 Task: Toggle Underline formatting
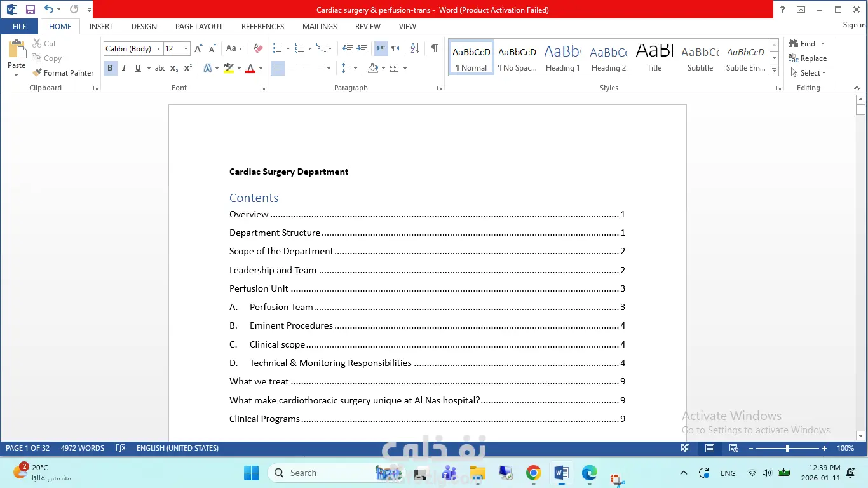(138, 68)
